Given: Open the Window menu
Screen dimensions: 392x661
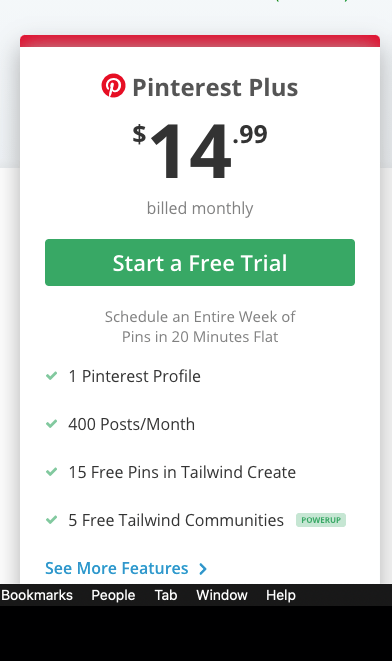Looking at the screenshot, I should (222, 595).
